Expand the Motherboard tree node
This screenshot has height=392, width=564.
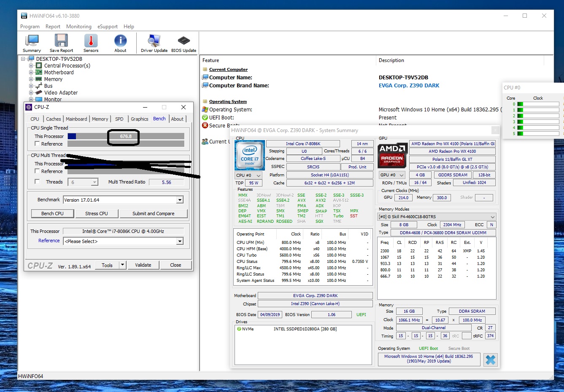31,73
